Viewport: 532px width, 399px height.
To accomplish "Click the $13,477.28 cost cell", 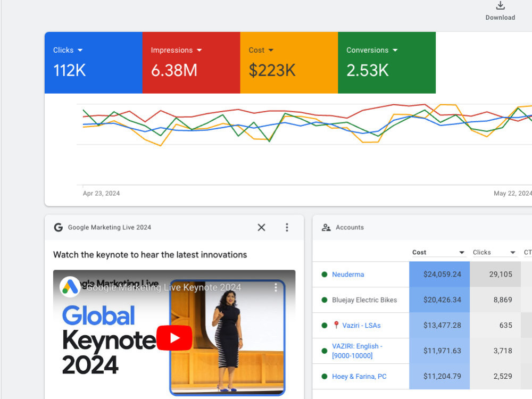I will (x=439, y=326).
